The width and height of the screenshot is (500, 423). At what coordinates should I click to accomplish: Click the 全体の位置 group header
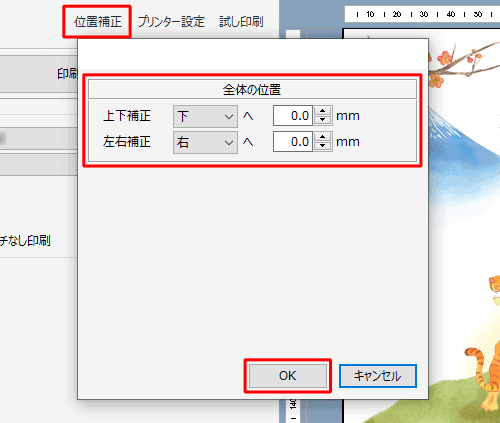point(252,89)
